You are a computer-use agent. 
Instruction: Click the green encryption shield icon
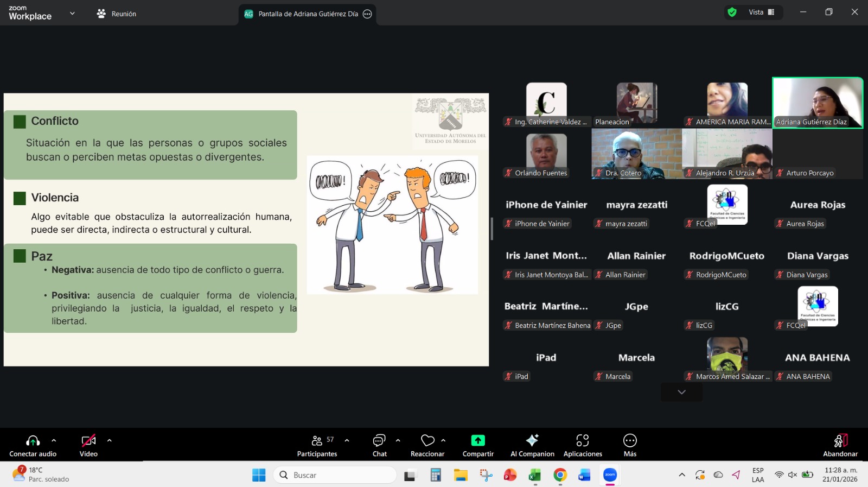[732, 12]
